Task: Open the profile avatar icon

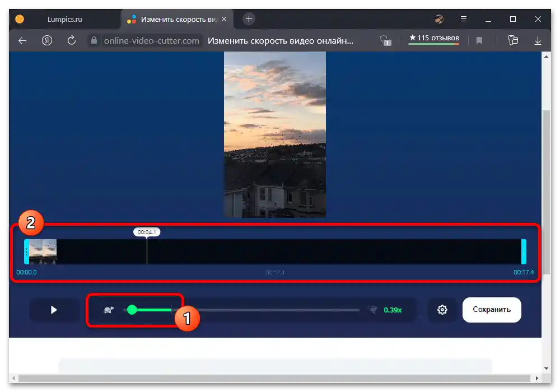Action: [439, 19]
